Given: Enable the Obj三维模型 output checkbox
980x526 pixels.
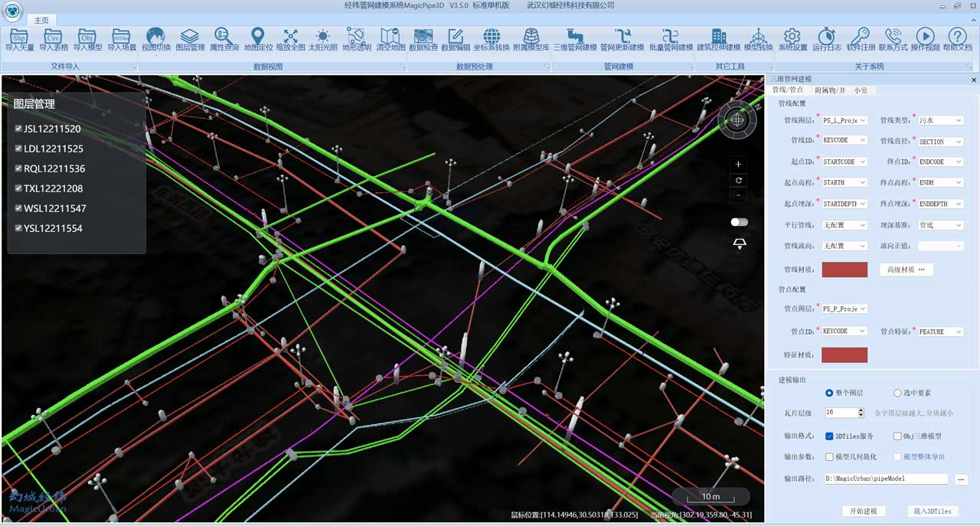Looking at the screenshot, I should pos(897,436).
